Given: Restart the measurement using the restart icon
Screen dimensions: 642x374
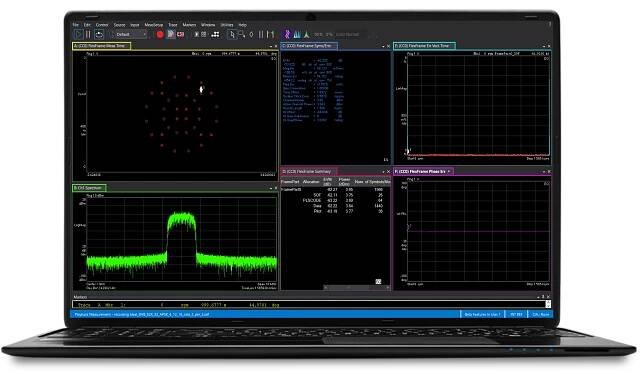Looking at the screenshot, I should pos(99,34).
